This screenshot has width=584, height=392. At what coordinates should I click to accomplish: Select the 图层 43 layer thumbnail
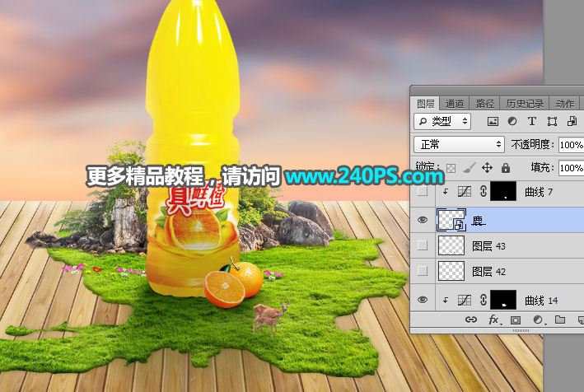tap(451, 245)
